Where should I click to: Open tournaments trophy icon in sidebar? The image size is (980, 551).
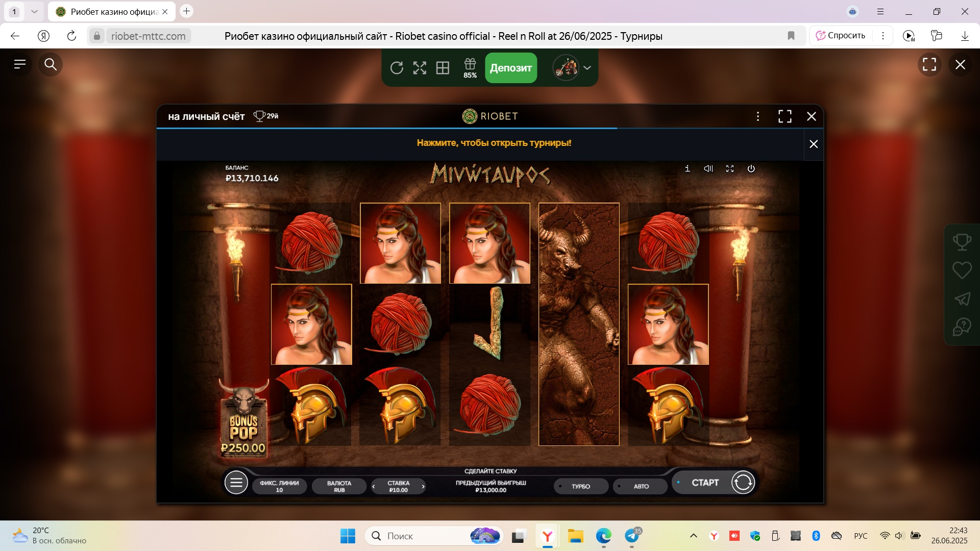(962, 242)
